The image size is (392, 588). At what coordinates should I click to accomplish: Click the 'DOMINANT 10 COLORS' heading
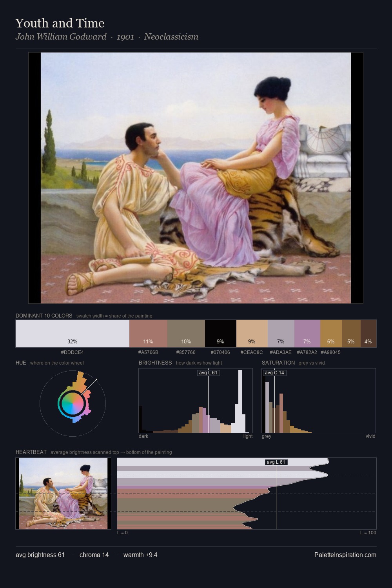point(44,316)
